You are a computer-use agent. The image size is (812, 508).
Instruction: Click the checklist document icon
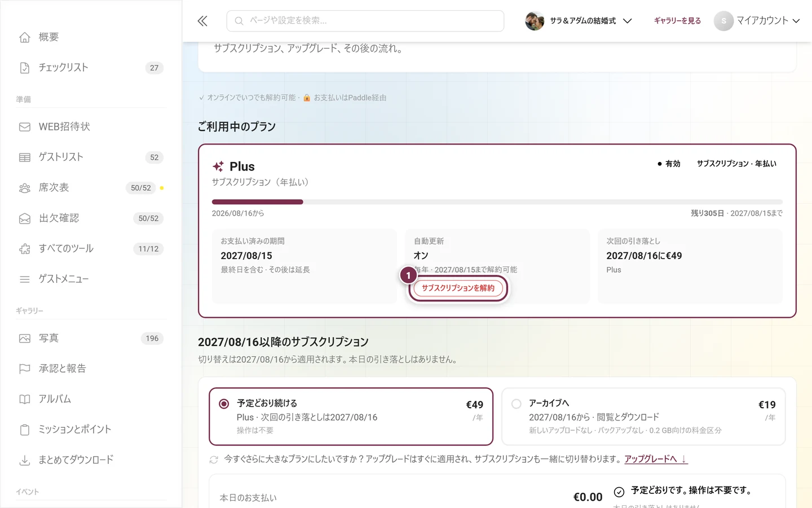click(x=25, y=68)
